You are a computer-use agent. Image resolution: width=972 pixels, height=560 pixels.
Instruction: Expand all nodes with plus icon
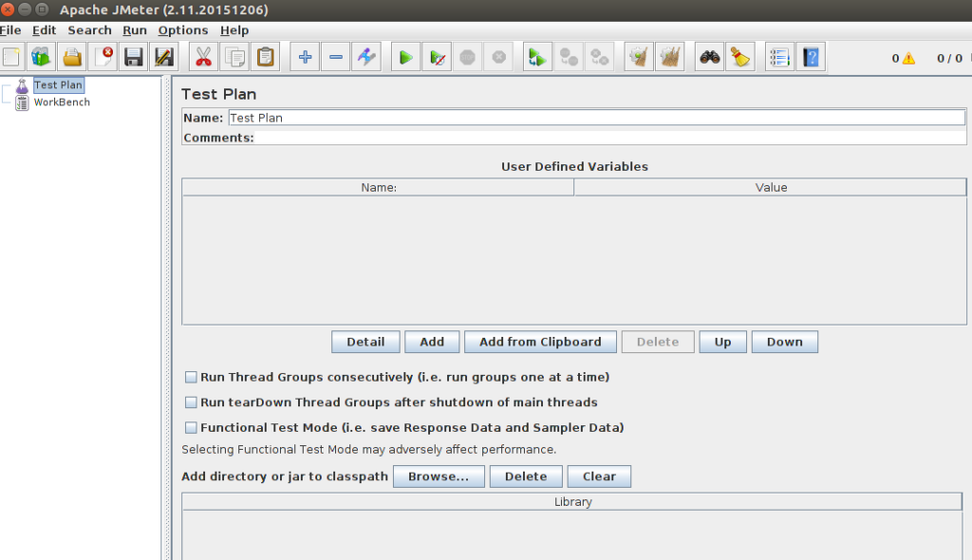pos(305,57)
